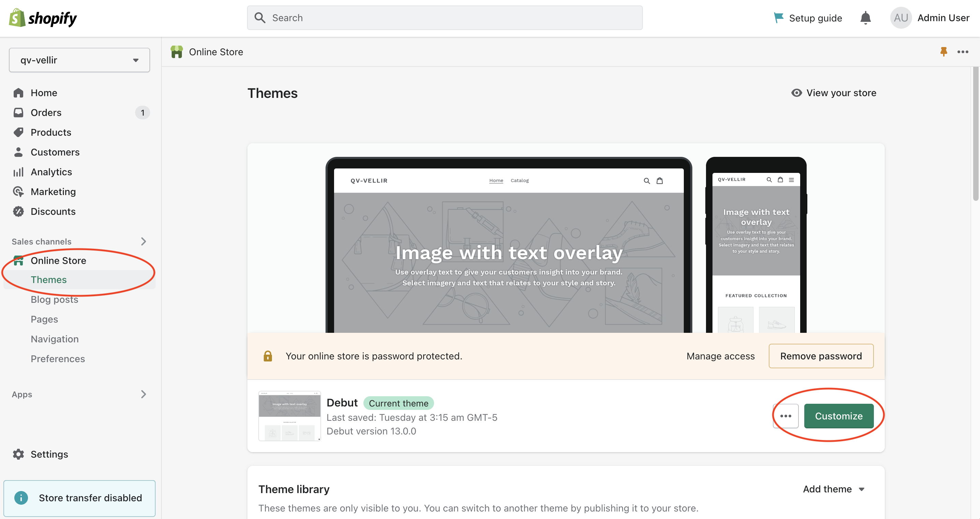Viewport: 980px width, 519px height.
Task: Expand the Apps section
Action: click(143, 394)
